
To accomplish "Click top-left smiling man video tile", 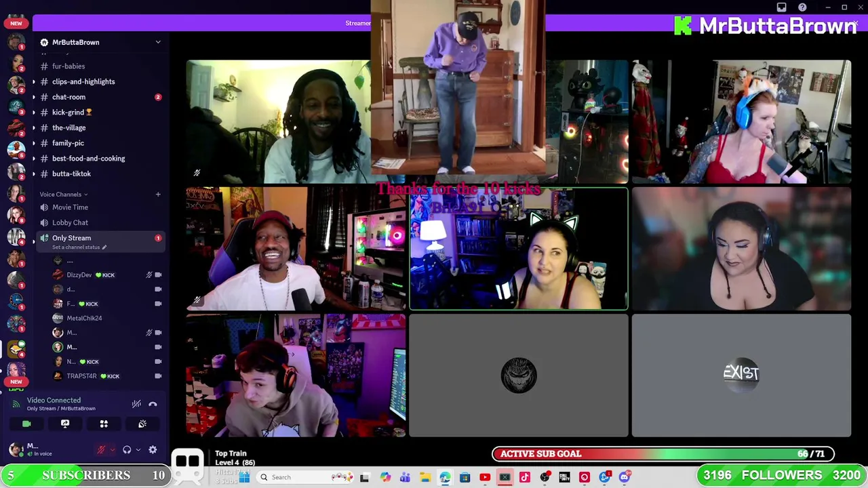I will [x=278, y=122].
